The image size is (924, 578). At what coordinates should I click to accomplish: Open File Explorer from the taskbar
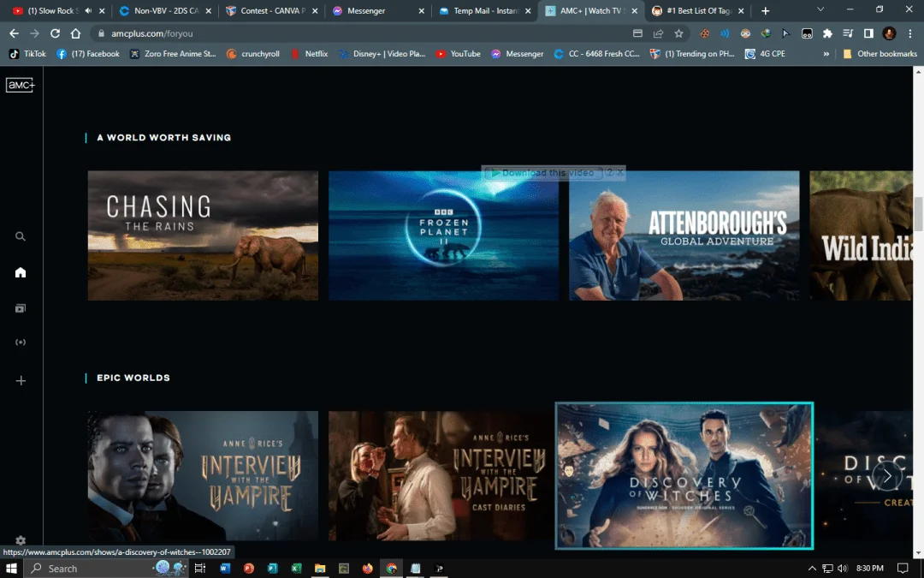pos(320,568)
